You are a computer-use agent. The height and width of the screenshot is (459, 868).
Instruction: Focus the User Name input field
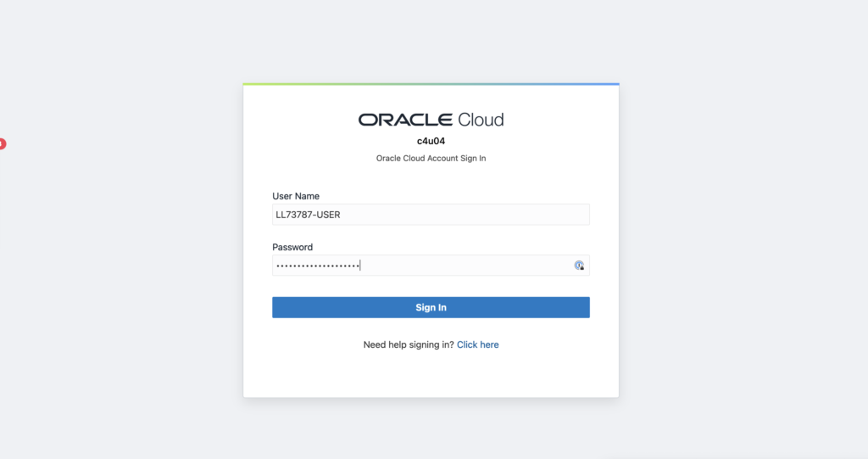[x=431, y=215]
